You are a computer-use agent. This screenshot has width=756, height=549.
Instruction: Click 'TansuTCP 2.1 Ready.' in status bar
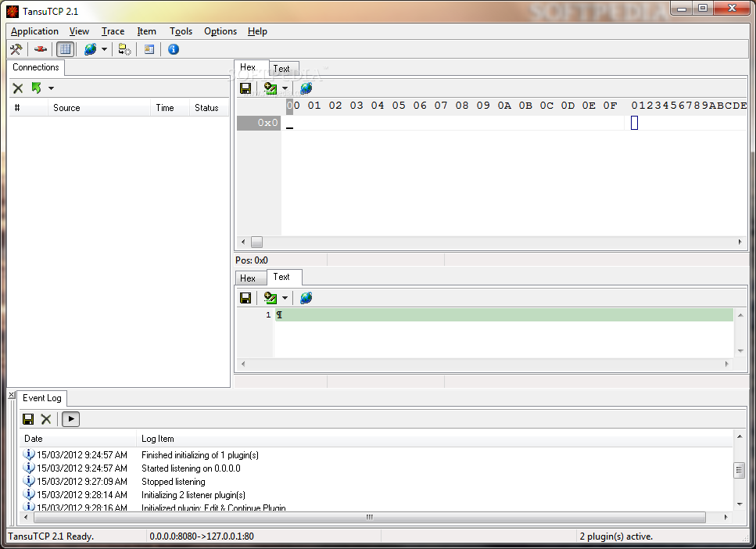[51, 536]
